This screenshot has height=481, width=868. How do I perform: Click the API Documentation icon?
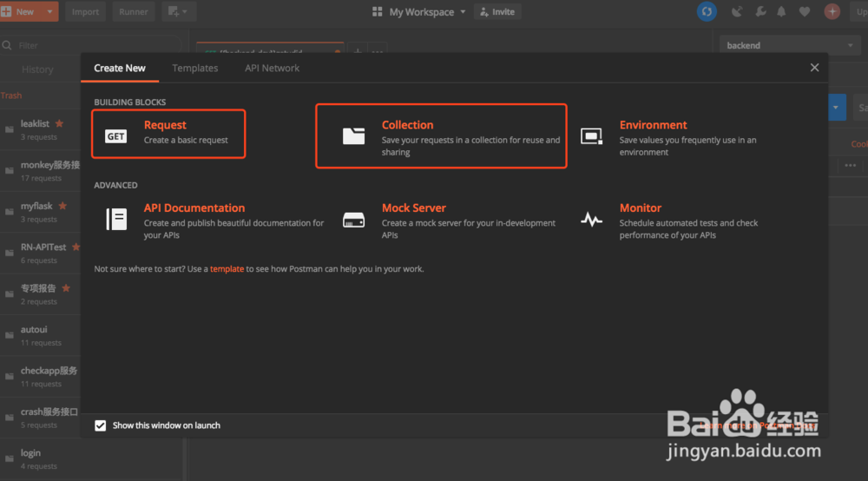click(116, 219)
